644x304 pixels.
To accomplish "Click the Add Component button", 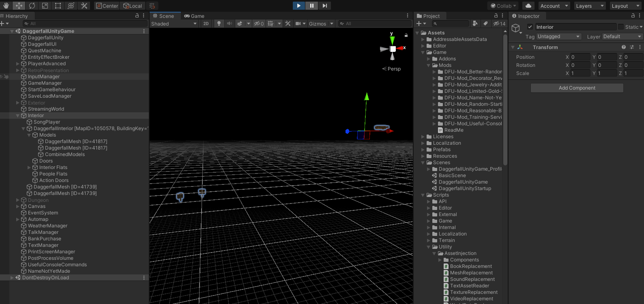I will (577, 88).
